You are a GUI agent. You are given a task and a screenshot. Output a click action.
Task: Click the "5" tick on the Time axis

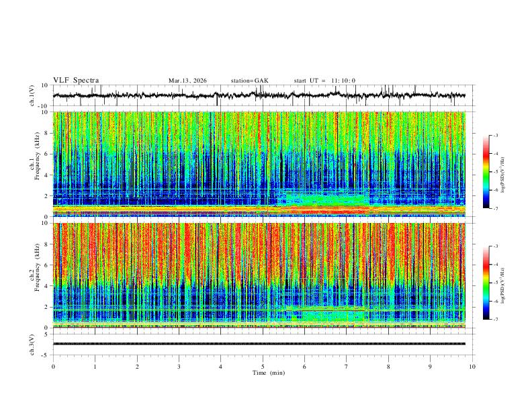point(263,367)
